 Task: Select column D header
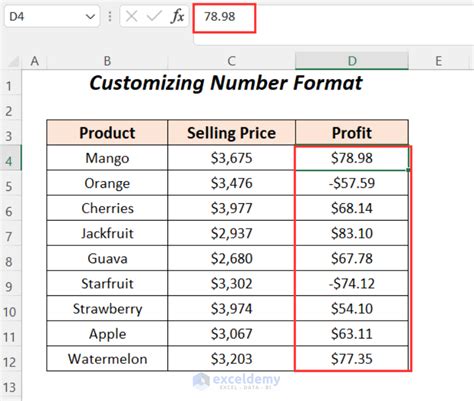pyautogui.click(x=352, y=61)
